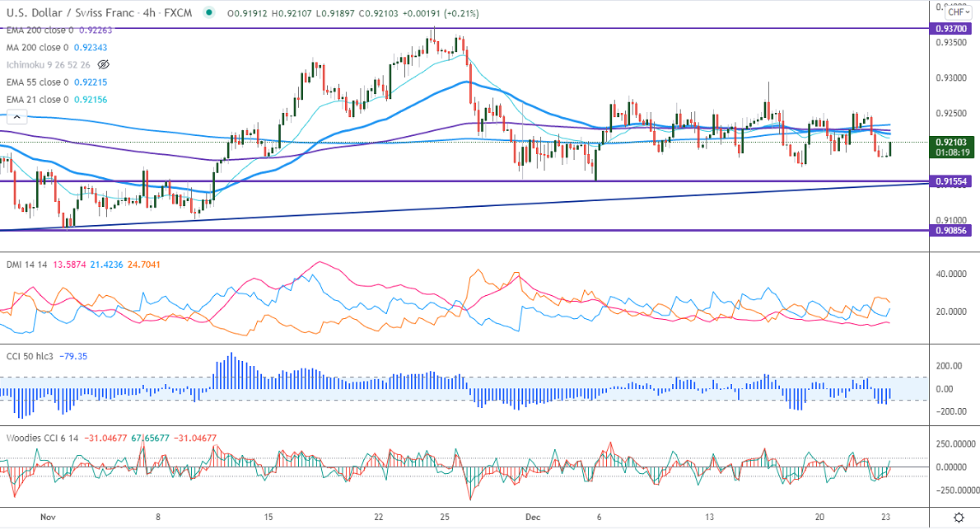Show the hidden Ichimoku indicator via eye icon
Image resolution: width=980 pixels, height=530 pixels.
pos(104,64)
